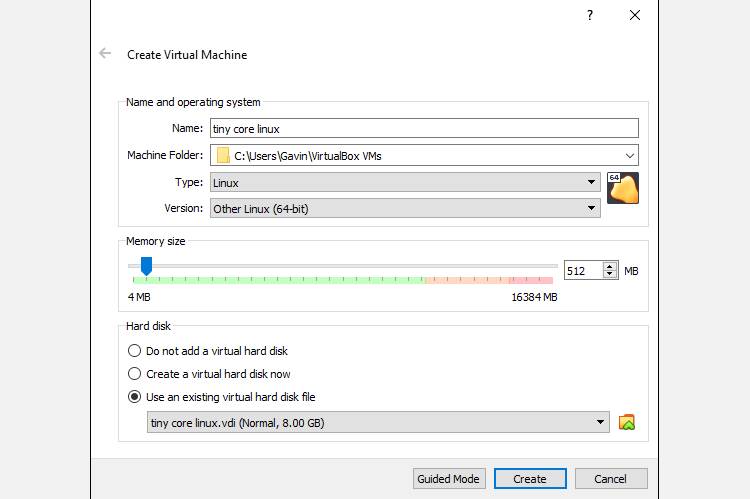Click the 'Create Virtual Machine' title text
Screen dimensions: 750x499
tap(187, 55)
